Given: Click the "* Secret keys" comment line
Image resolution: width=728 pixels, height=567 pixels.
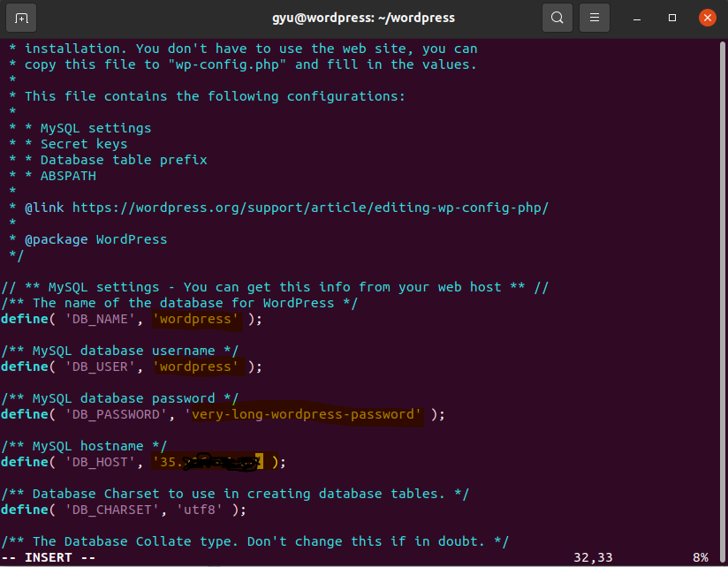Looking at the screenshot, I should 68,144.
